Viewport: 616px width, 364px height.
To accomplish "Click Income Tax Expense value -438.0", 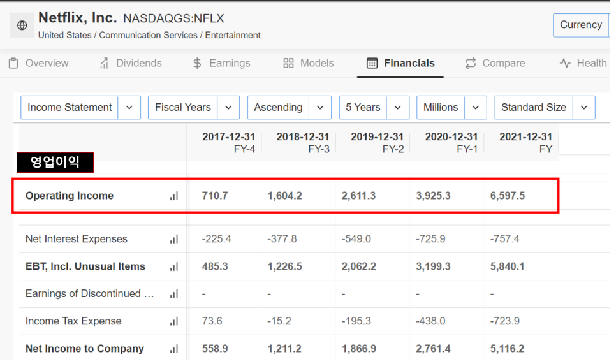I will 430,321.
